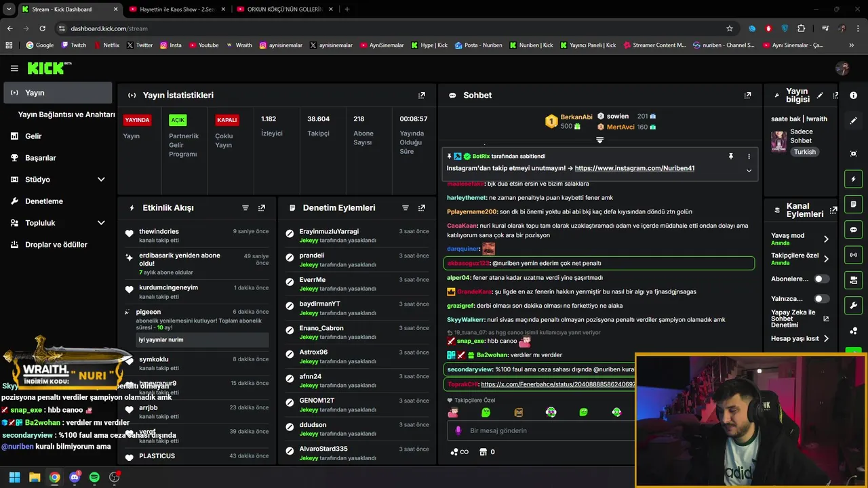Click the lightning bolt icon in right sidebar
This screenshot has width=868, height=488.
tap(853, 180)
